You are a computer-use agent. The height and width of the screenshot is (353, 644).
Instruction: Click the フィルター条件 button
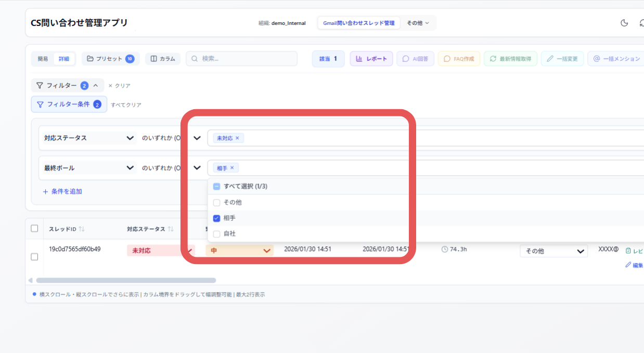click(69, 104)
